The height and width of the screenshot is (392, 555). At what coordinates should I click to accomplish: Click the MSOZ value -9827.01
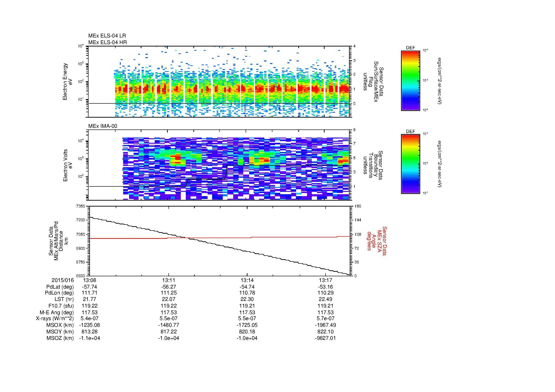pyautogui.click(x=326, y=338)
